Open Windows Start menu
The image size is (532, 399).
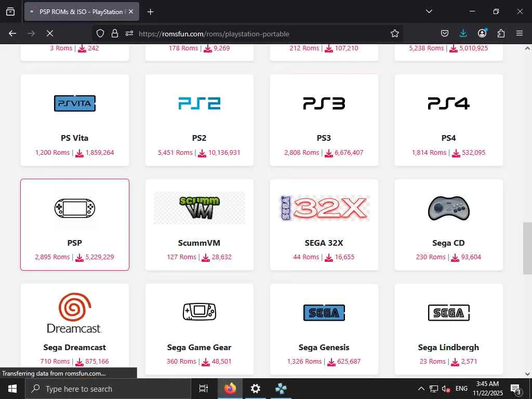click(x=12, y=389)
